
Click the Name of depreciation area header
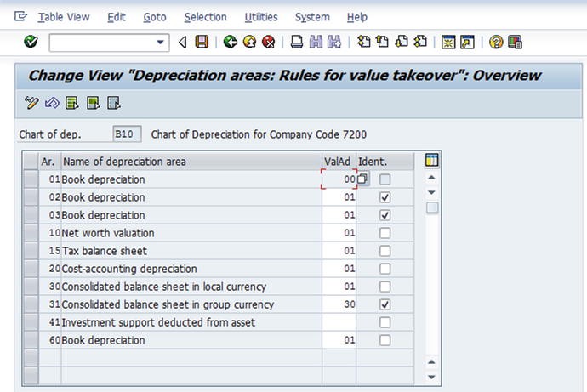click(191, 162)
